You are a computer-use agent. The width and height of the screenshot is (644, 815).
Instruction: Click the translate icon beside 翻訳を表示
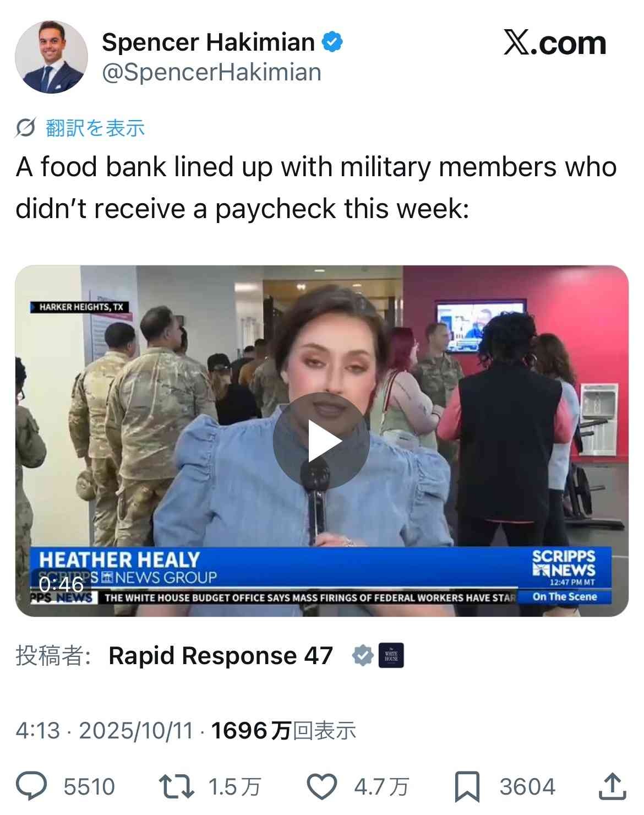pos(25,128)
